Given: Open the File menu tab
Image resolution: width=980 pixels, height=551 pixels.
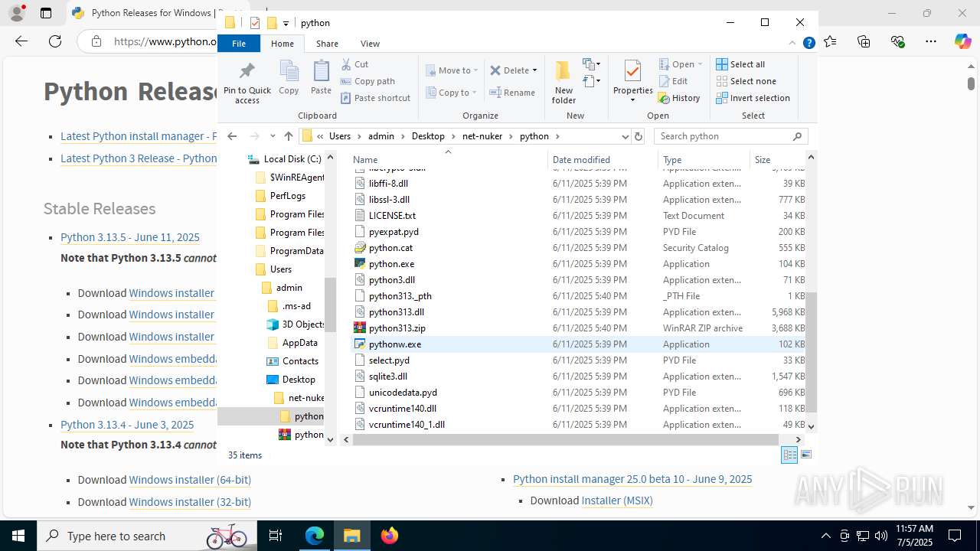Looking at the screenshot, I should [239, 44].
